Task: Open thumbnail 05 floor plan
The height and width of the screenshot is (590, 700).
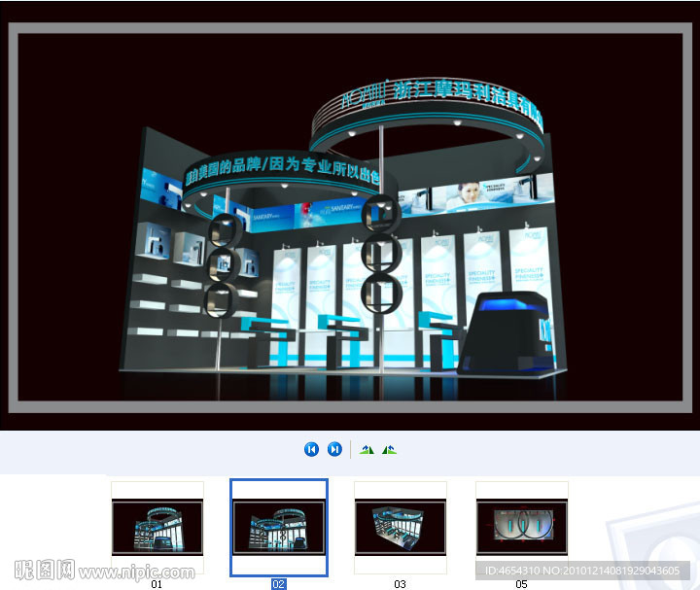Action: [522, 527]
